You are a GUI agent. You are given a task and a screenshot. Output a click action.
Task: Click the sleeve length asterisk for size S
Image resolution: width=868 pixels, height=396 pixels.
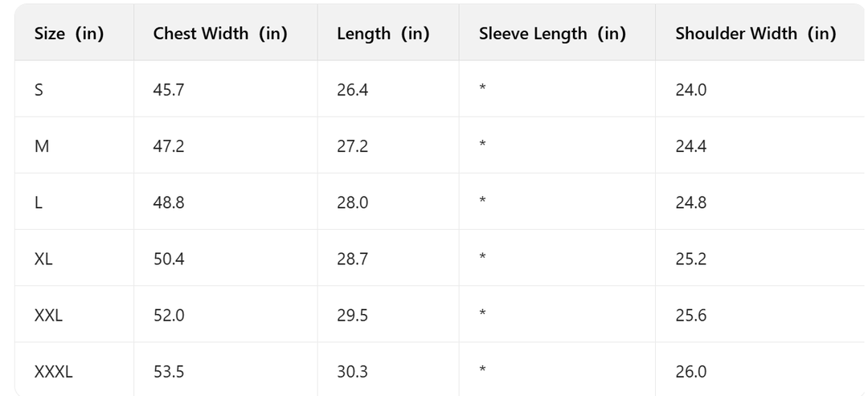(x=481, y=88)
